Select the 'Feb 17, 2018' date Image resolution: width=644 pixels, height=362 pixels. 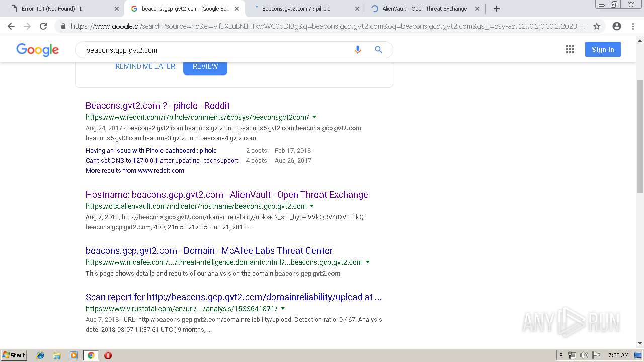point(293,150)
